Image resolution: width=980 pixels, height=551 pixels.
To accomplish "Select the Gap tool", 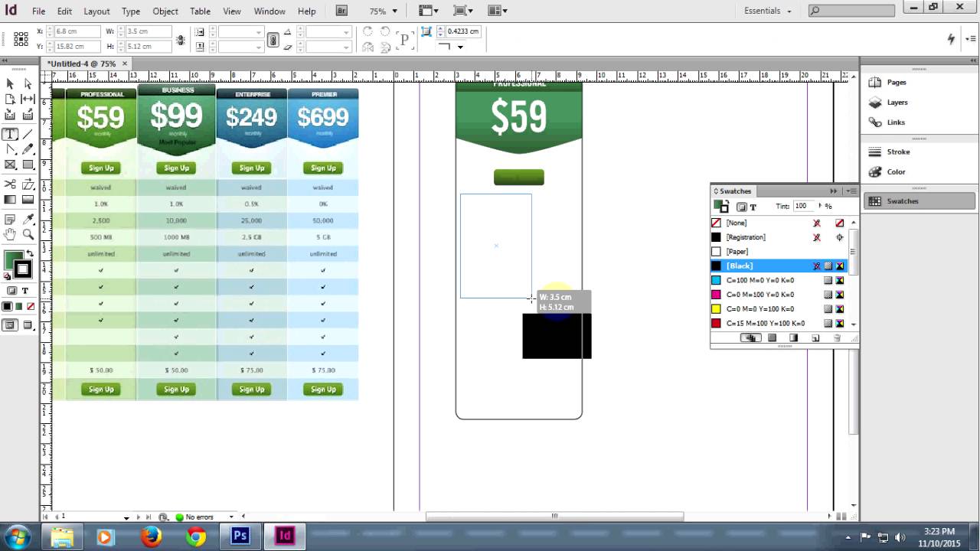I will click(28, 99).
